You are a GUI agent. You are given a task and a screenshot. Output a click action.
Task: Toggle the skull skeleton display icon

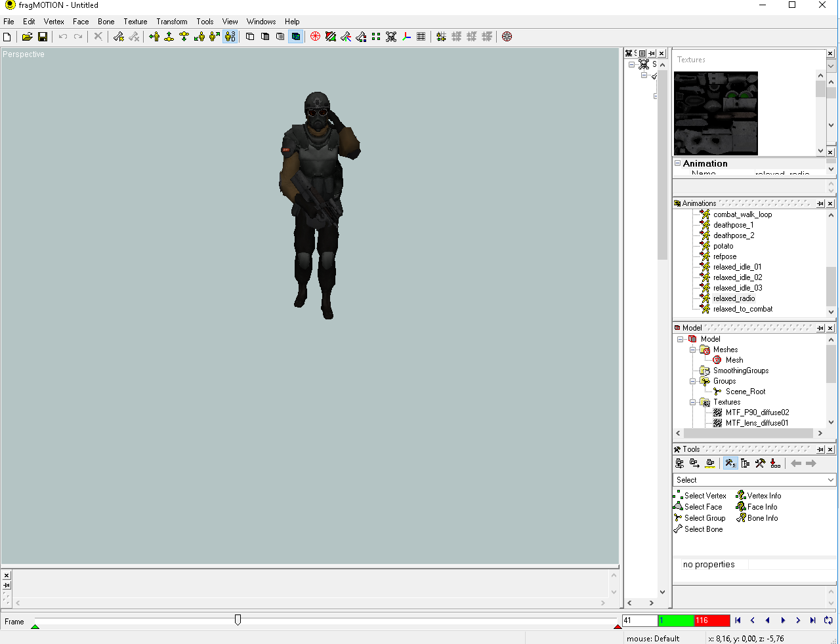pos(391,37)
